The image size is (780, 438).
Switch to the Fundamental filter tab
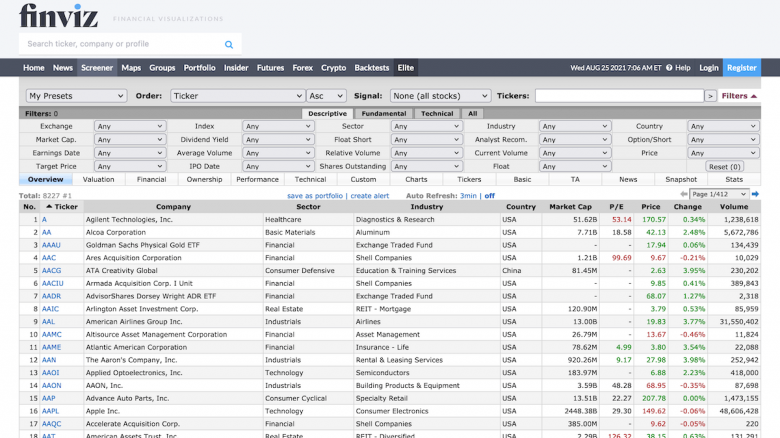pos(384,113)
